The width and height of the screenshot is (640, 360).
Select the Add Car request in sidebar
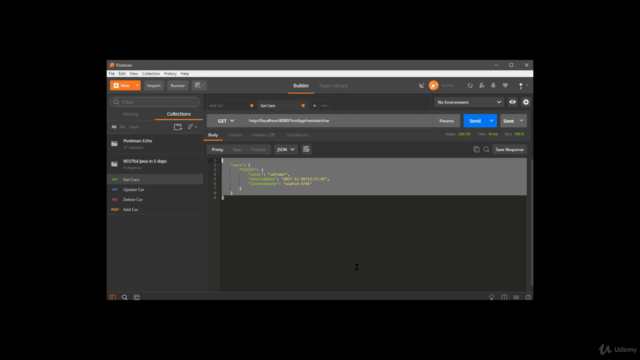[x=155, y=209]
